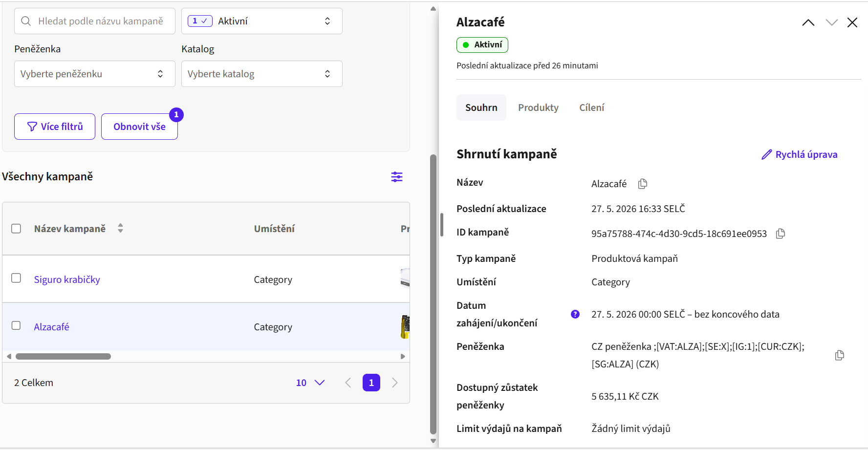Open the Aktivní status filter dropdown
This screenshot has width=868, height=450.
pos(262,21)
